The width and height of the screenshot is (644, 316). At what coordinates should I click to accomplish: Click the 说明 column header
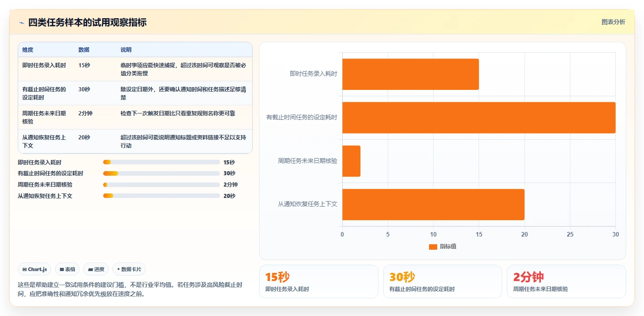[x=126, y=50]
